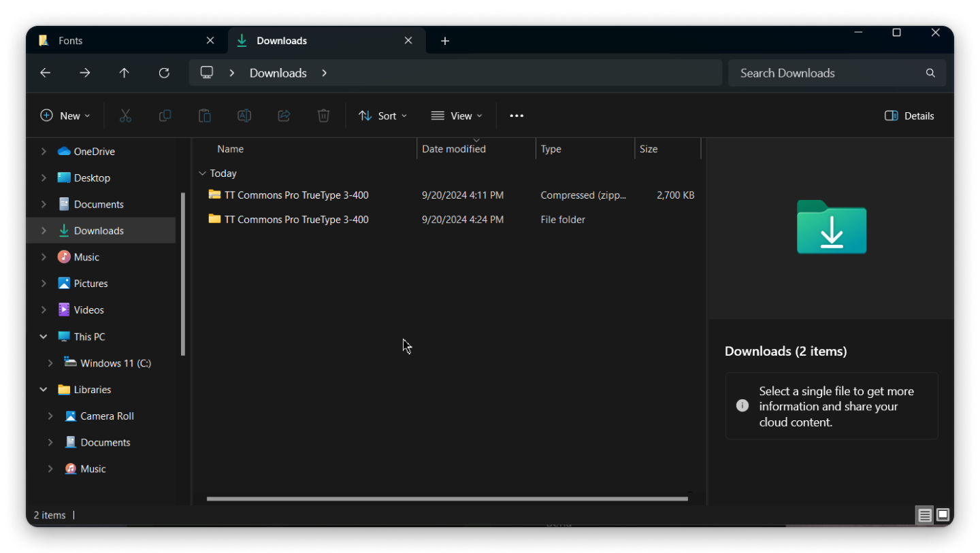This screenshot has height=553, width=980.
Task: Click the Cut scissors icon
Action: point(125,116)
